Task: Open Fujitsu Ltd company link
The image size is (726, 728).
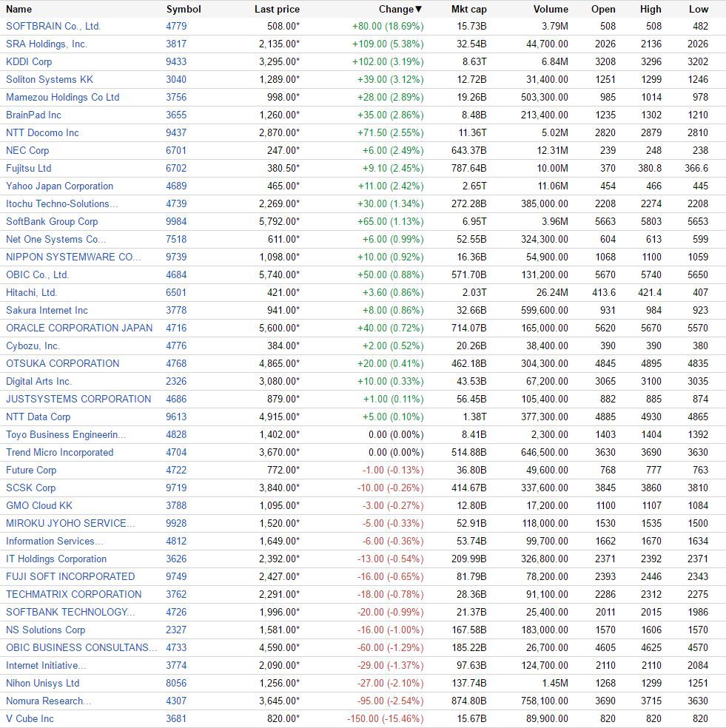Action: click(x=28, y=169)
